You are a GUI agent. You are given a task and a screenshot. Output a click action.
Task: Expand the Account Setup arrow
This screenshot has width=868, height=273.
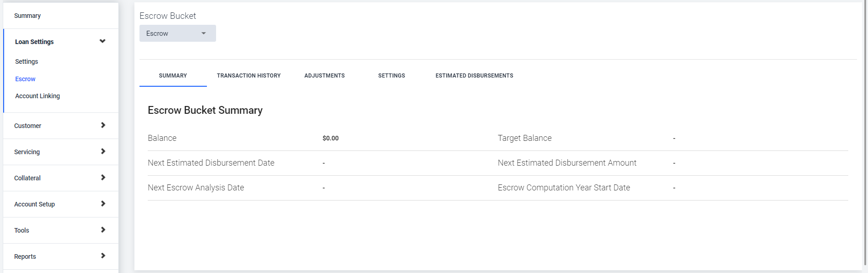click(x=103, y=204)
